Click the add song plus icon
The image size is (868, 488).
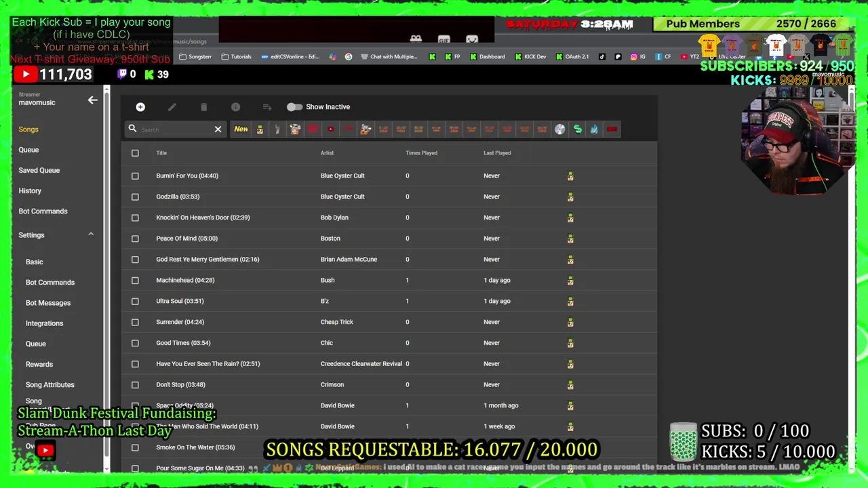(140, 107)
